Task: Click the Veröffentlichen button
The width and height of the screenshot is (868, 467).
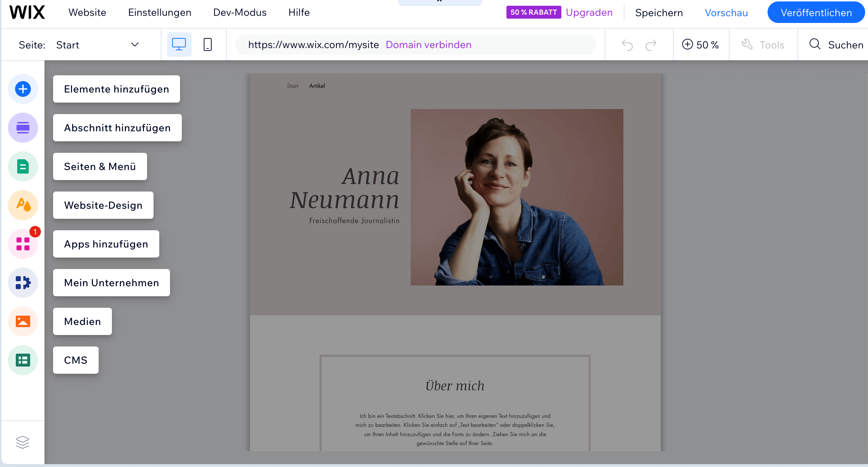Action: point(816,13)
